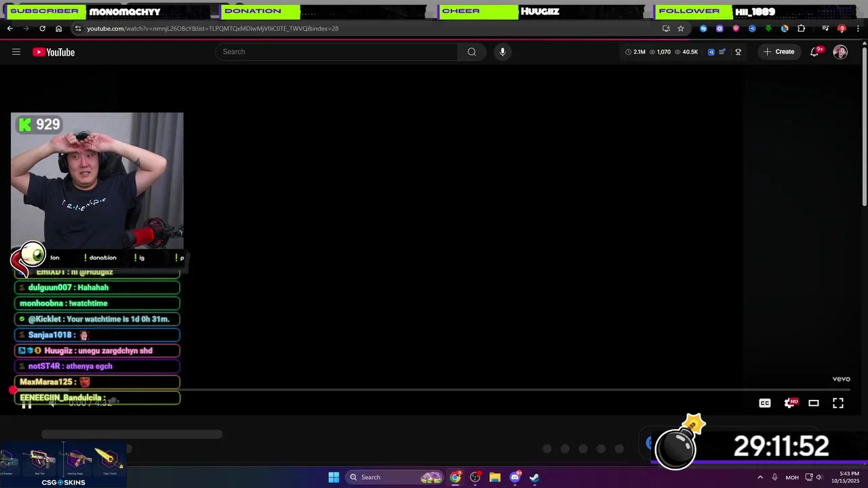Click the page vertical scrollbar
This screenshot has height=488, width=868.
coord(864,125)
